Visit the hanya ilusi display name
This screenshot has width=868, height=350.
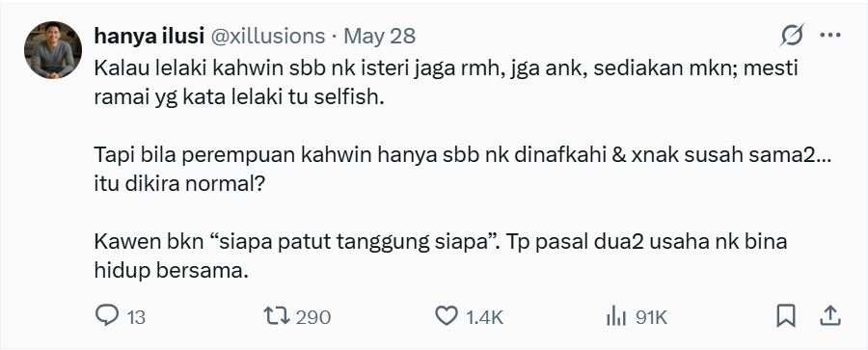[x=147, y=36]
